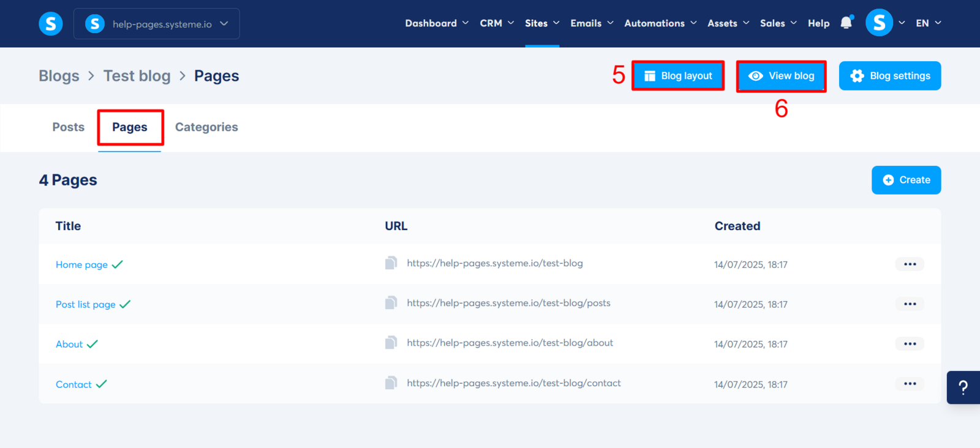This screenshot has height=448, width=980.
Task: Open the Post list page link
Action: [x=85, y=304]
